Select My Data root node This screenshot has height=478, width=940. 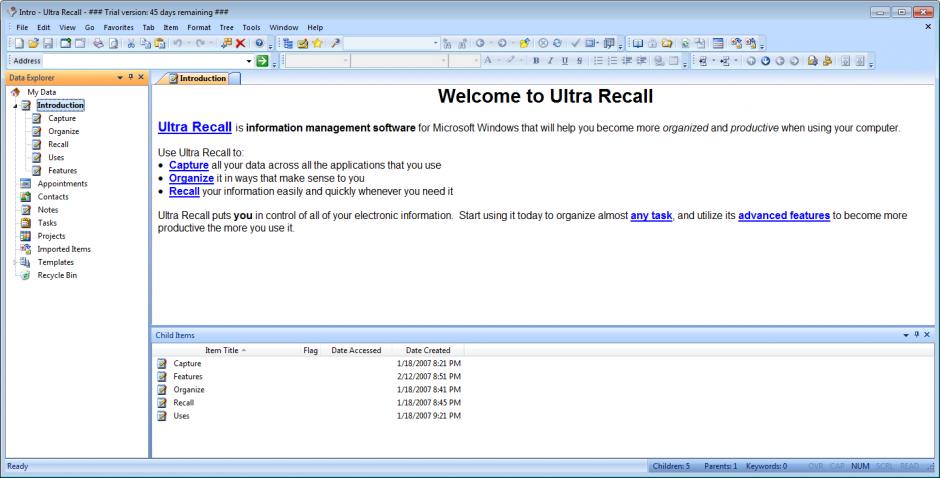(x=41, y=92)
